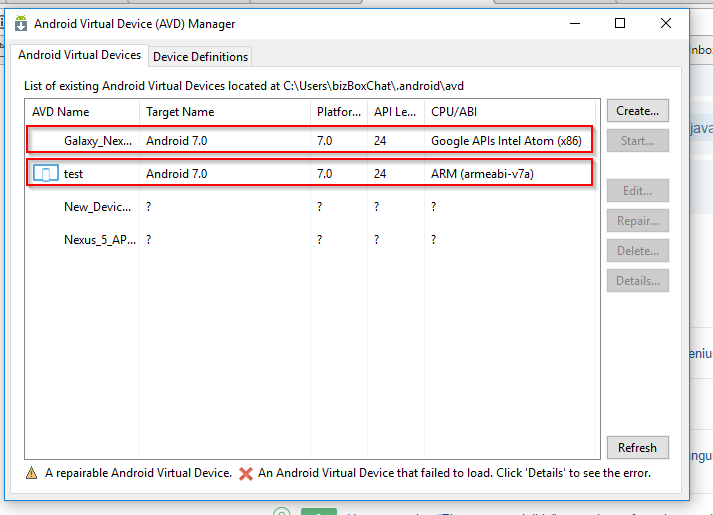Screen dimensions: 713x515
Task: Sort by Target Name column header
Action: point(225,112)
